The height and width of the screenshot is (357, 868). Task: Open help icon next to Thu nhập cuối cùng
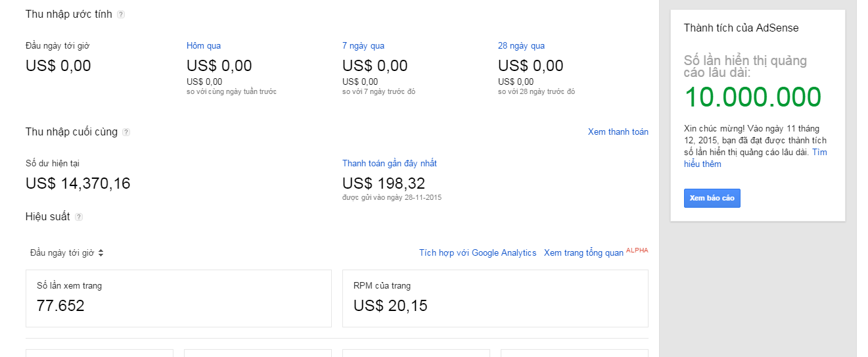[126, 132]
